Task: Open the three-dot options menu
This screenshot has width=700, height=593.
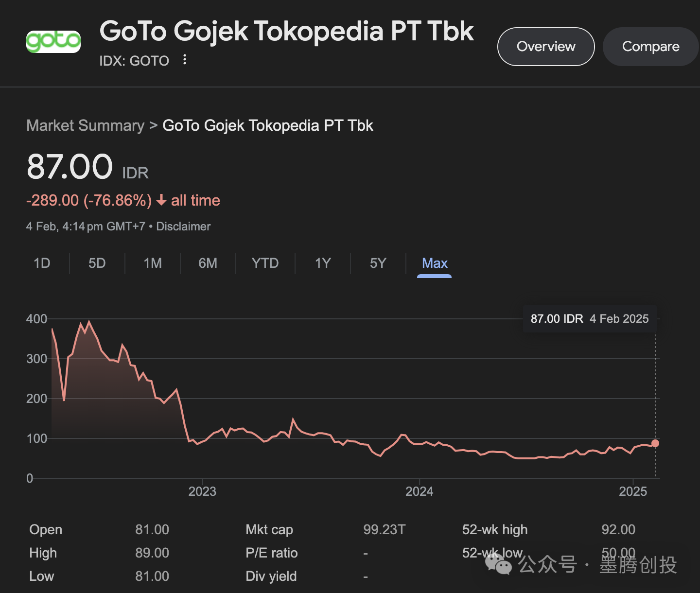Action: tap(185, 60)
